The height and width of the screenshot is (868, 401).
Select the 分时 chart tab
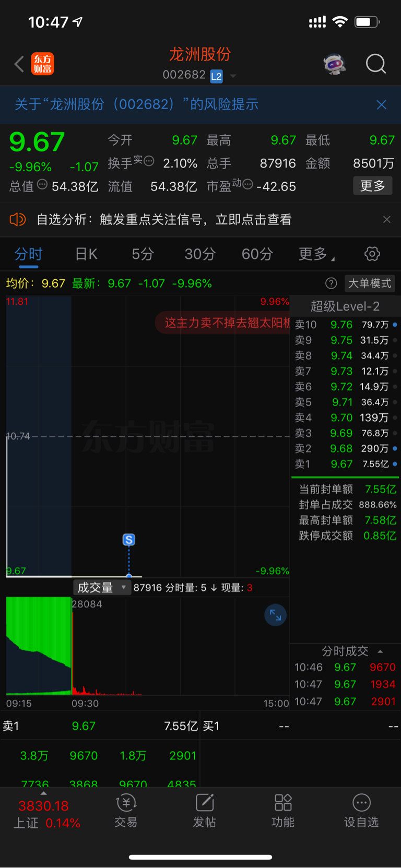28,254
